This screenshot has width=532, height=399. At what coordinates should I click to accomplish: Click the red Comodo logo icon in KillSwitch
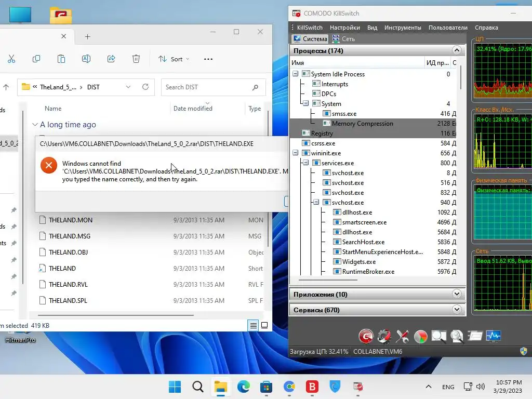click(x=366, y=336)
